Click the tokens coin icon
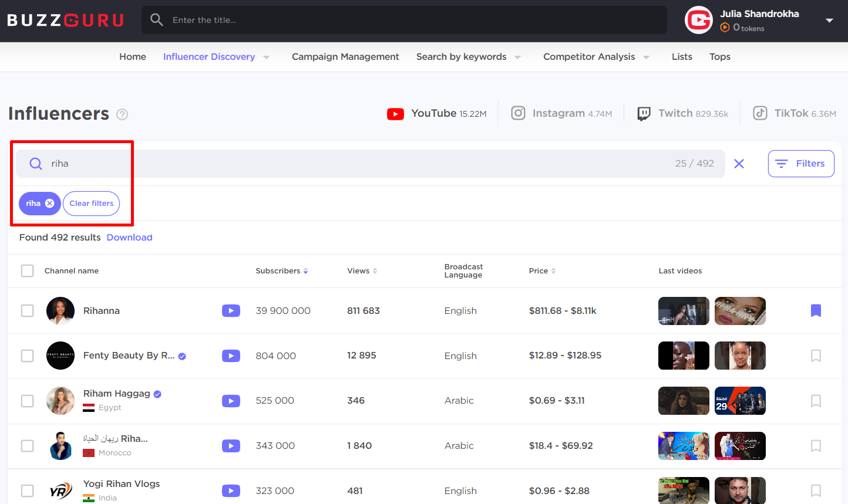The image size is (848, 504). click(725, 28)
